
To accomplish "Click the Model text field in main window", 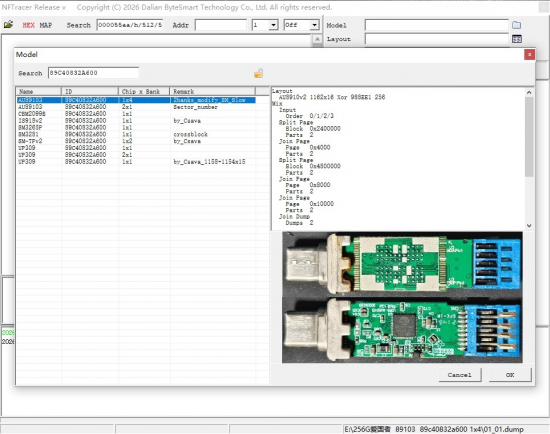I will pyautogui.click(x=436, y=25).
